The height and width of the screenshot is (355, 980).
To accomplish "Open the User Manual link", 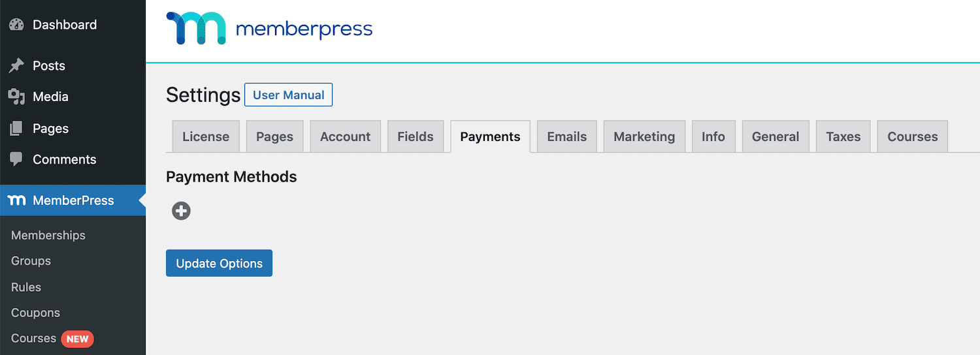I will tap(288, 95).
